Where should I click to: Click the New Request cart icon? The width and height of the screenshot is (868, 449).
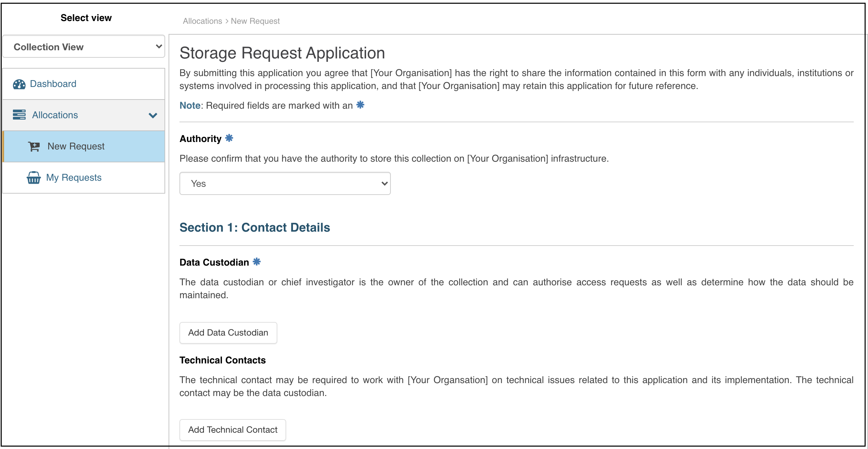tap(34, 146)
